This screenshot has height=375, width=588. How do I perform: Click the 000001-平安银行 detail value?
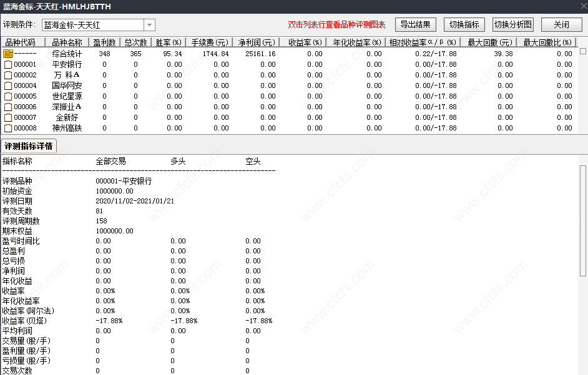[x=124, y=181]
